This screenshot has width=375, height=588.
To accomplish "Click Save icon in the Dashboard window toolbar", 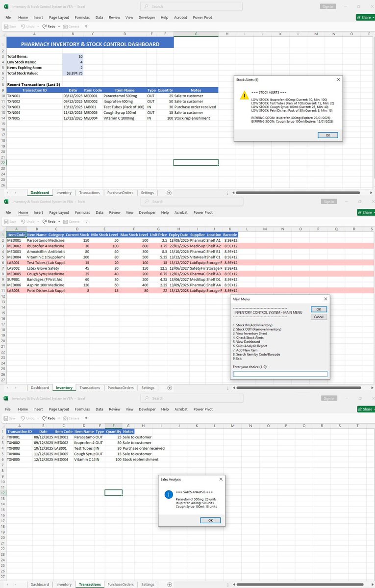I will (6, 26).
